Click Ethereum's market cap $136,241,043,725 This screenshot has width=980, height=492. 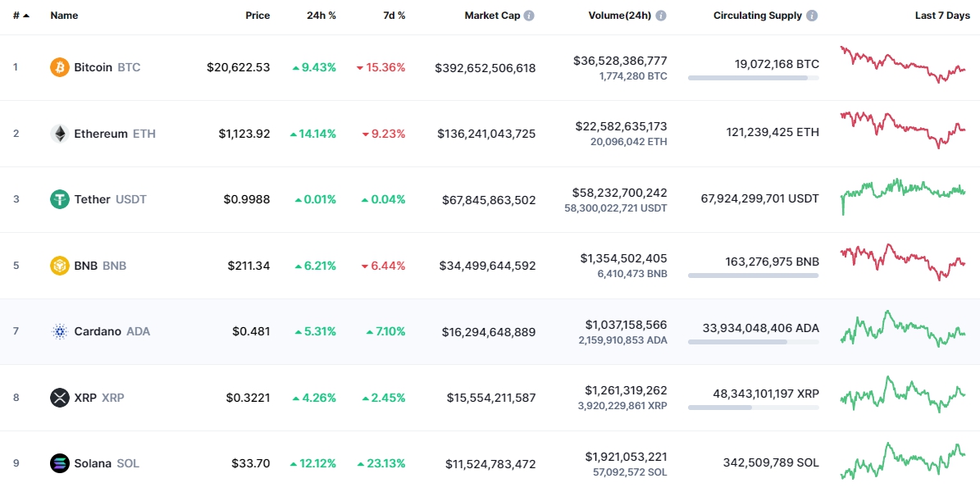click(486, 134)
